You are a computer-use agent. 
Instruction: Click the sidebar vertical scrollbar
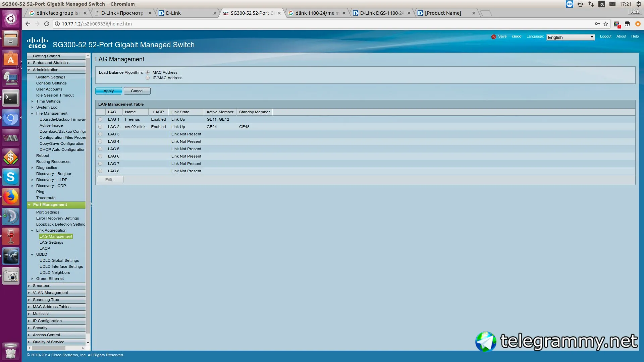click(88, 194)
